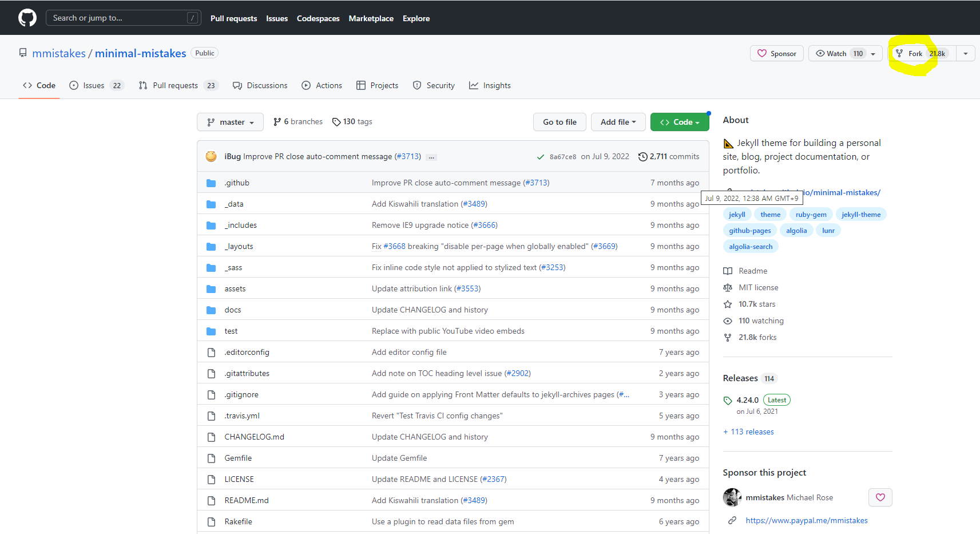Focus the Search or jump to field
Viewport: 980px width, 534px height.
pos(123,18)
